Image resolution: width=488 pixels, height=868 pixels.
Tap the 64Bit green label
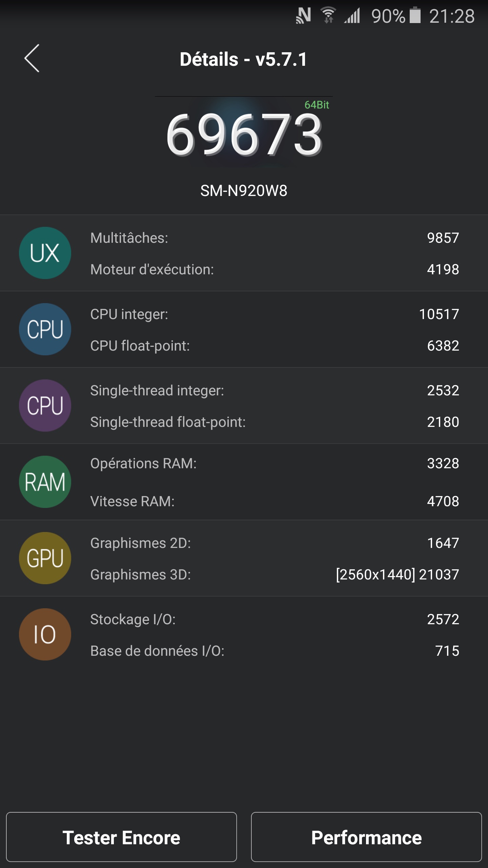(x=317, y=105)
